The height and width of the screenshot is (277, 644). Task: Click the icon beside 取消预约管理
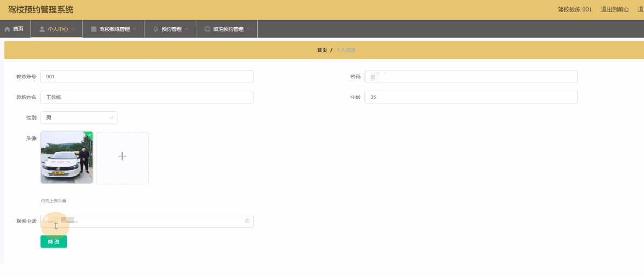click(207, 29)
